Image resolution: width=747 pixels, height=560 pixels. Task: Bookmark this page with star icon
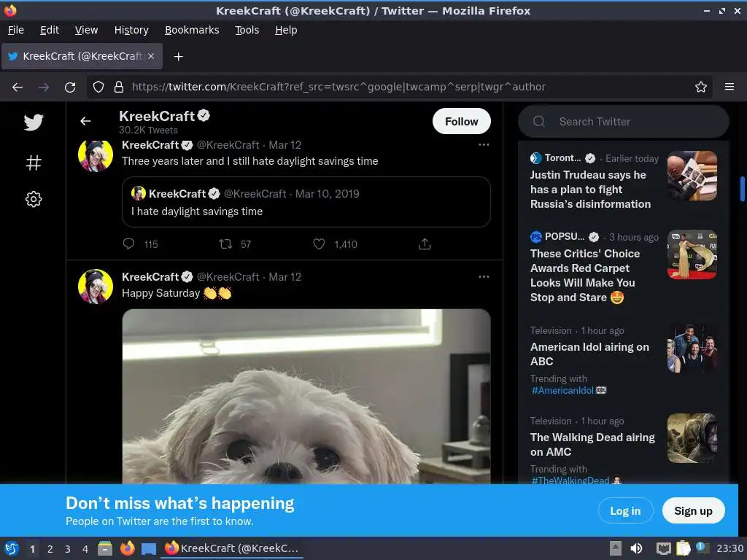pos(701,87)
